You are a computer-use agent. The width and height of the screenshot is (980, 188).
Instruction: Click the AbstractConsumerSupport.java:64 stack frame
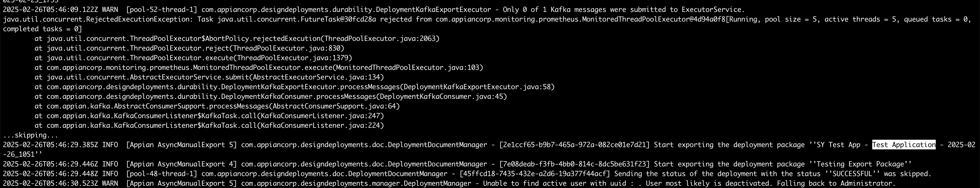[x=217, y=106]
